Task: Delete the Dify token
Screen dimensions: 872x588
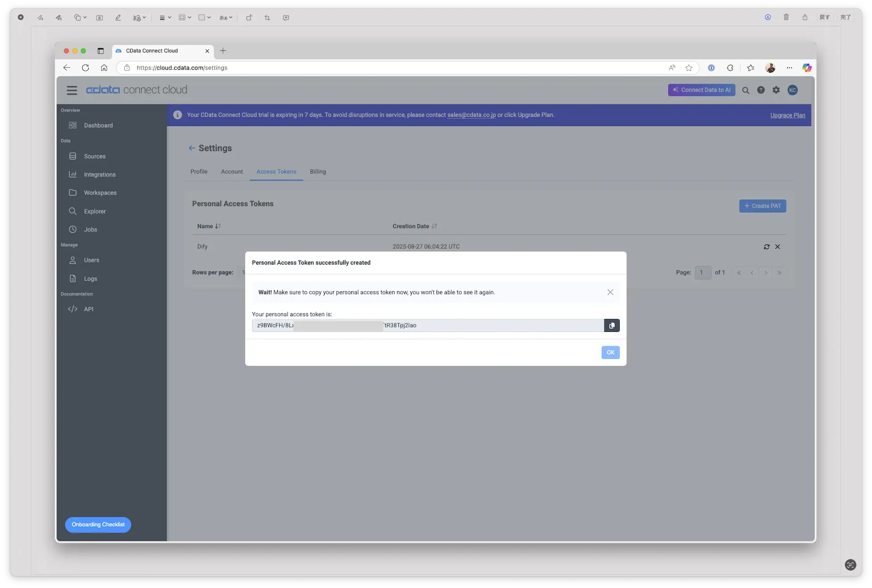Action: click(777, 247)
